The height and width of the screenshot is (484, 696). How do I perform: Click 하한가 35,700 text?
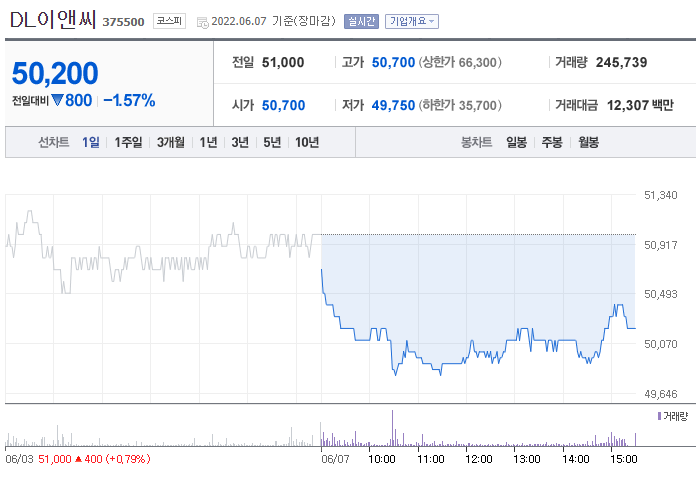tap(460, 105)
